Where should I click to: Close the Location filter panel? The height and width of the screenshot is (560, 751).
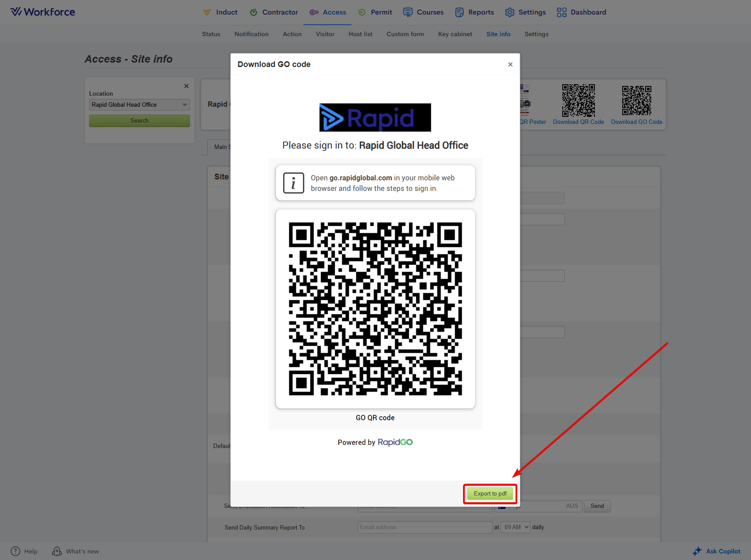(187, 86)
